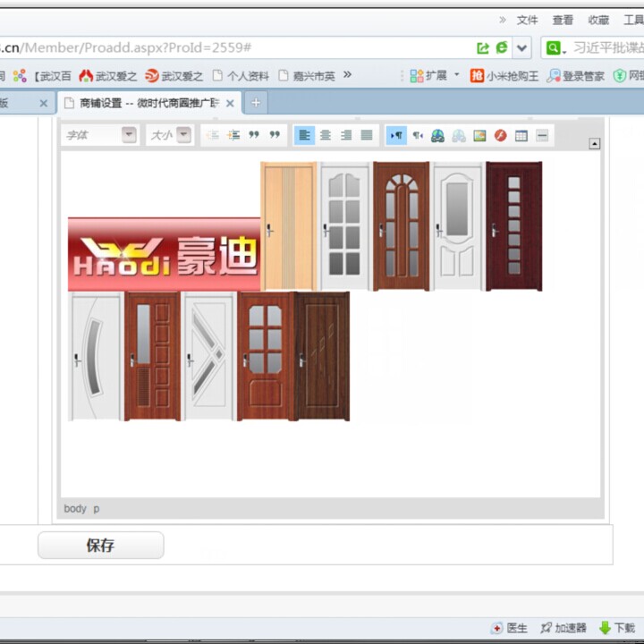
Task: Click the Haodi 豪迪 logo image
Action: click(x=165, y=254)
